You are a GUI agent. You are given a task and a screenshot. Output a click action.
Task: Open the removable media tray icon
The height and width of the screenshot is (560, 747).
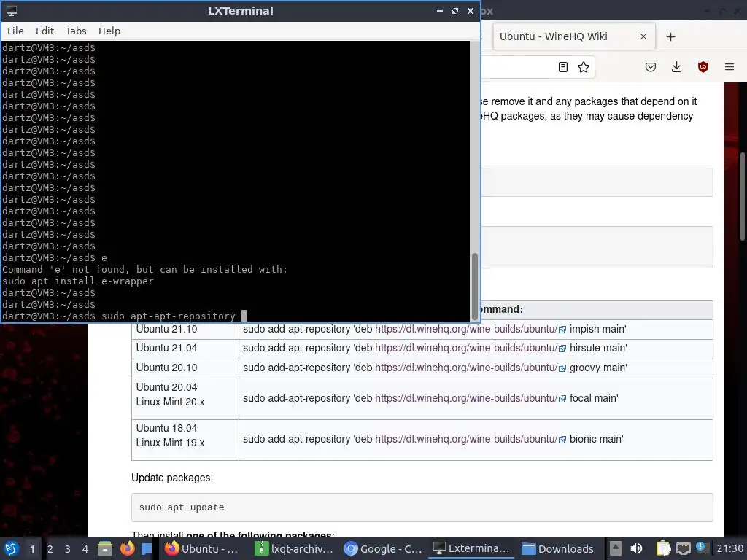616,548
